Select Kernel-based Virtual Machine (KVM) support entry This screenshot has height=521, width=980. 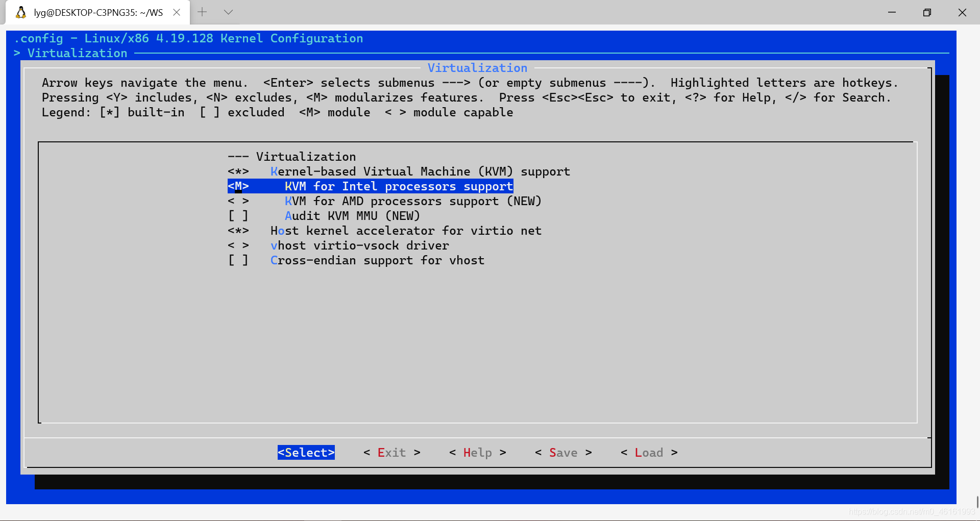420,171
